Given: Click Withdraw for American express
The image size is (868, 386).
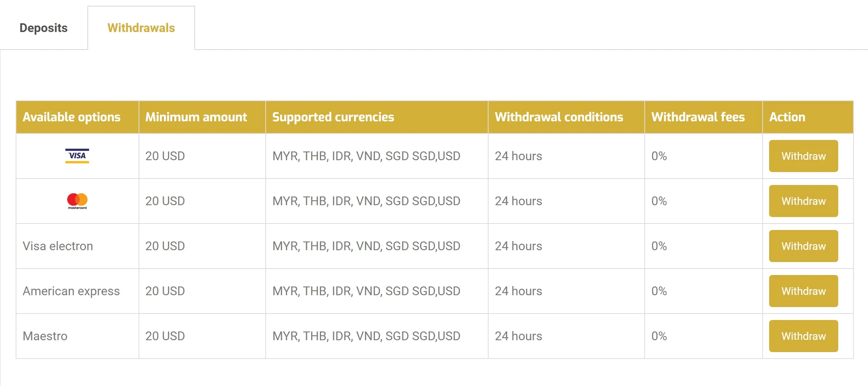Looking at the screenshot, I should (x=803, y=291).
